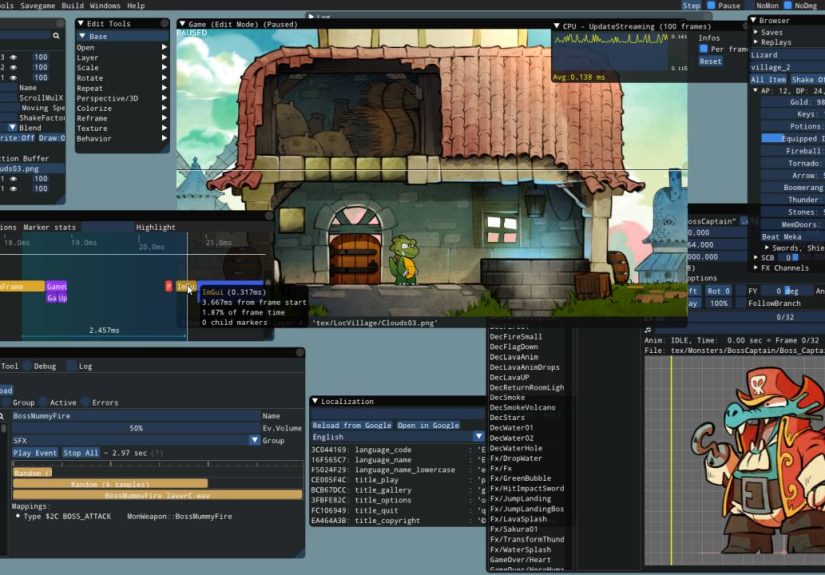Tick the Log checkbox in the audio window
Screen dimensions: 825x575
coord(72,366)
